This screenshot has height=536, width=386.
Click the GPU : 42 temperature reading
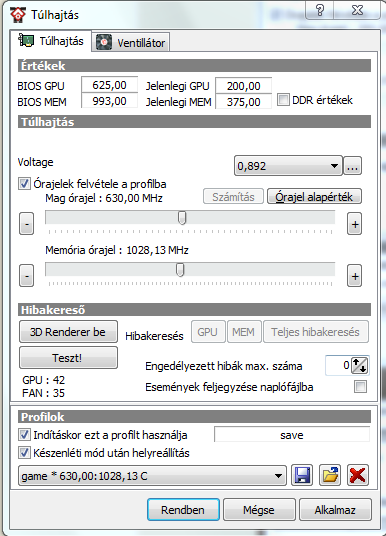(x=43, y=380)
